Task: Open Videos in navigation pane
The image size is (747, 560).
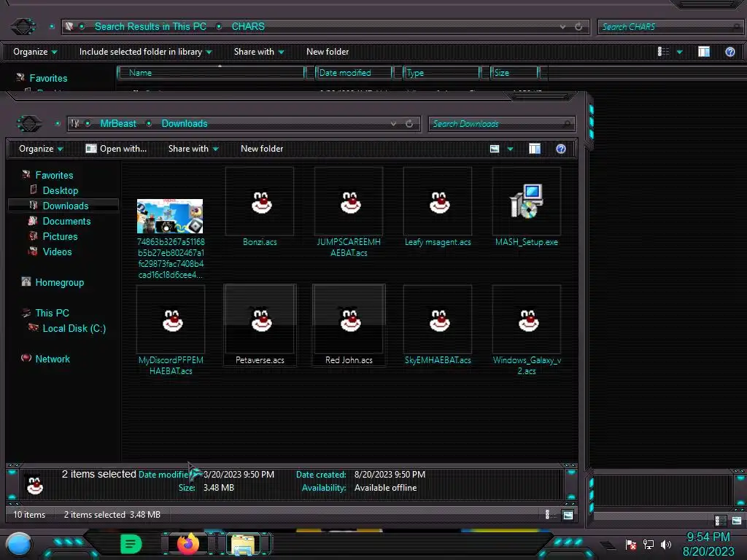Action: click(57, 252)
